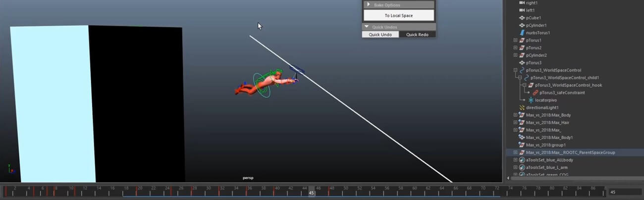Click the Quick Undo button

point(380,35)
